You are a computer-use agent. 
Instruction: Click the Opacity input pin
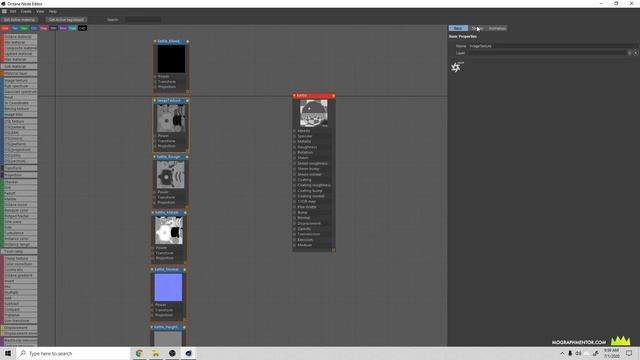point(294,229)
